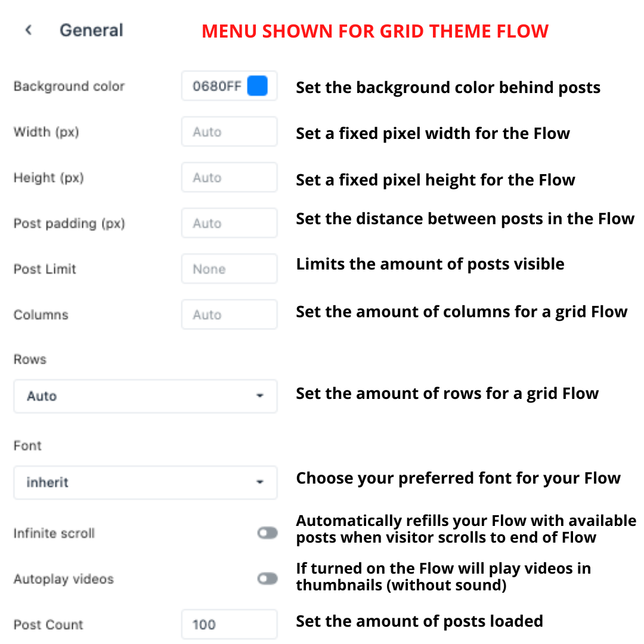Screen dimensions: 644x644
Task: Enable the Infinite scroll toggle
Action: tap(267, 533)
